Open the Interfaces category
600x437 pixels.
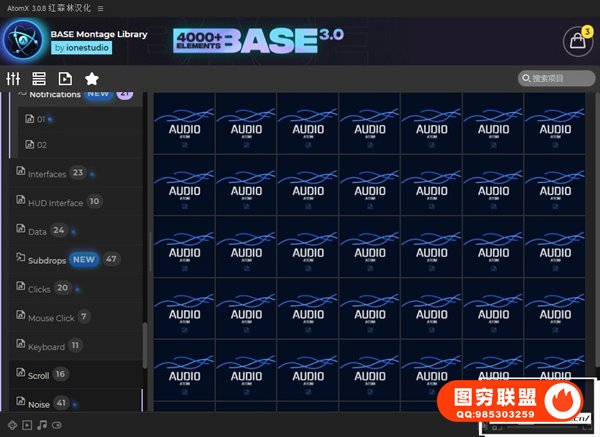pos(46,173)
